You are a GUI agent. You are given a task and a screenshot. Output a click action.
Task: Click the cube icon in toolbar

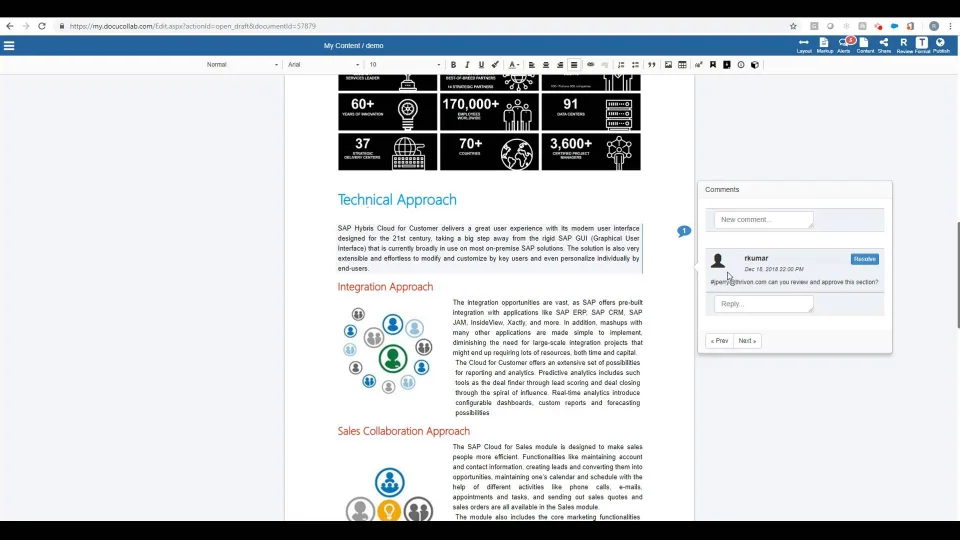(x=755, y=65)
